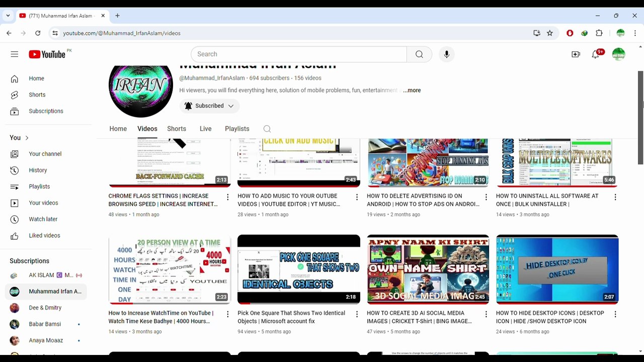Image resolution: width=644 pixels, height=362 pixels.
Task: Open HOW TO ADD MUSIC video title
Action: click(x=289, y=200)
